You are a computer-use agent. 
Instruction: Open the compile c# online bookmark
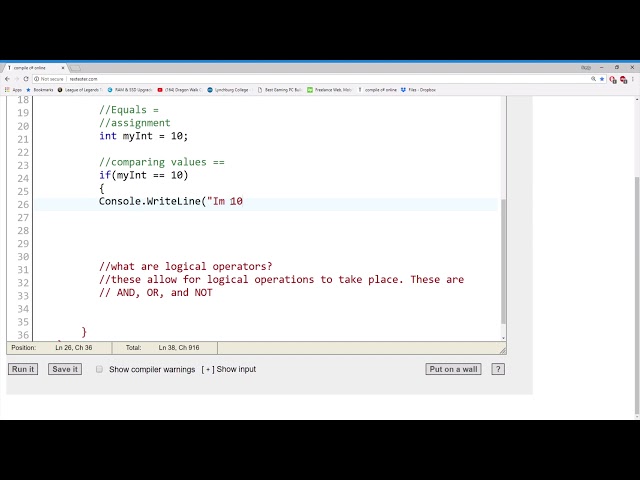point(377,90)
